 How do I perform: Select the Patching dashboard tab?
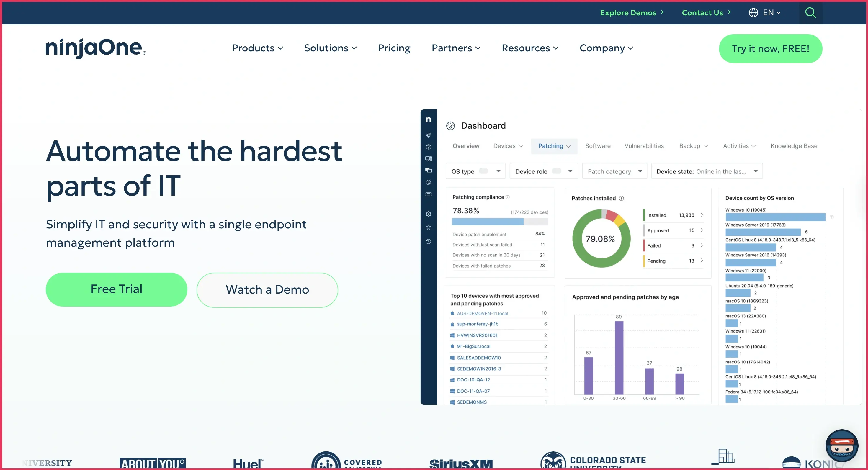tap(554, 146)
